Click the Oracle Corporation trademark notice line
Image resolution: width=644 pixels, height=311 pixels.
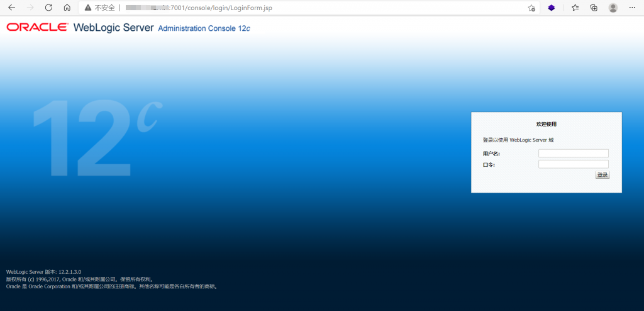pos(113,286)
